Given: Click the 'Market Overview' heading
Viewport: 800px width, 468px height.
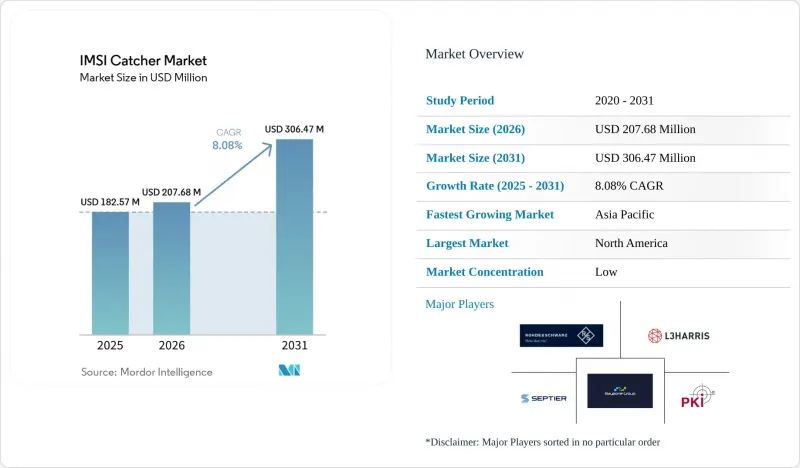Looking at the screenshot, I should click(x=474, y=54).
